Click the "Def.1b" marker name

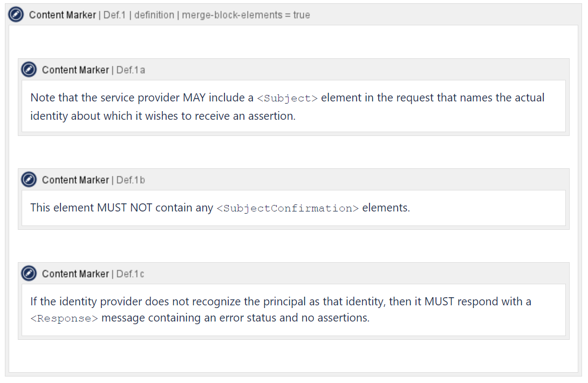(x=131, y=180)
